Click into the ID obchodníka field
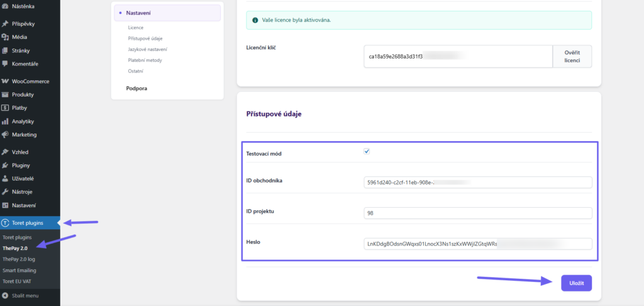This screenshot has width=644, height=306. pyautogui.click(x=478, y=182)
